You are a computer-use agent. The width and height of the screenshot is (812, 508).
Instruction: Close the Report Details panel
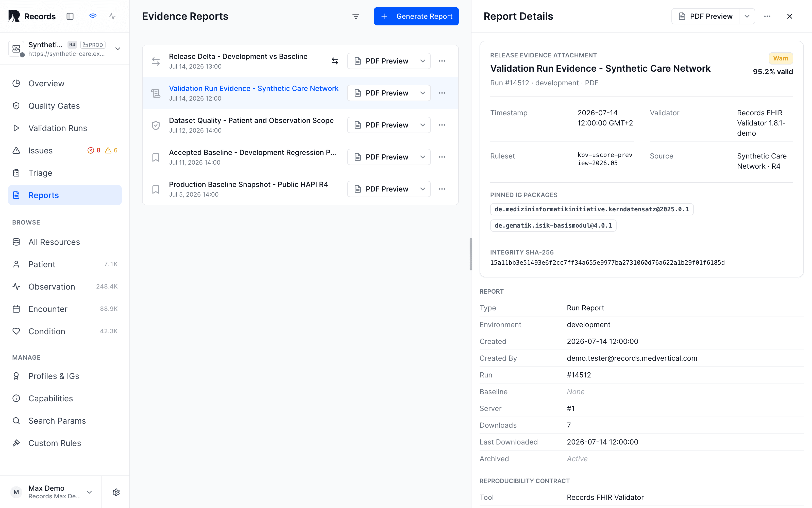pos(789,16)
